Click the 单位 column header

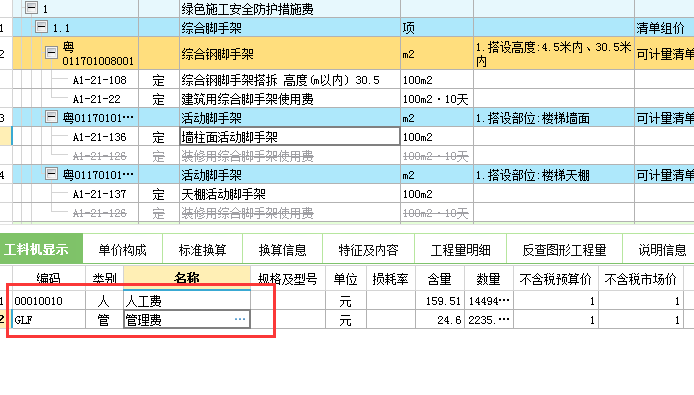pos(346,278)
